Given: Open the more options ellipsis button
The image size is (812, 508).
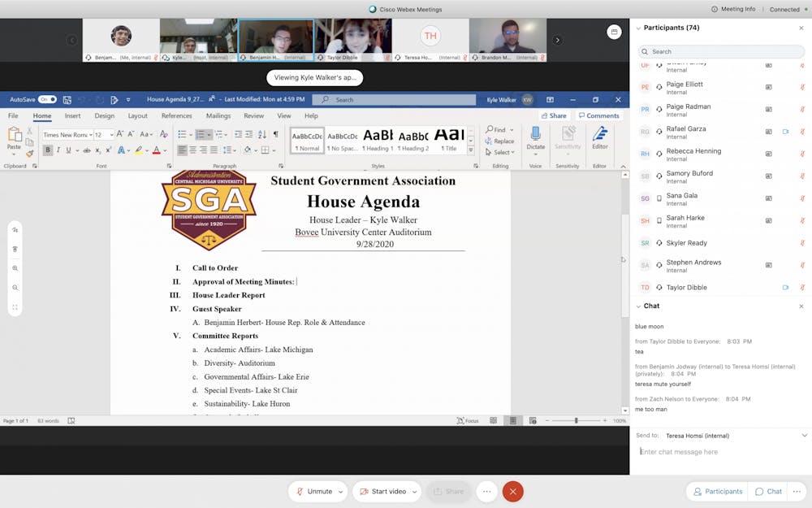Looking at the screenshot, I should [486, 491].
